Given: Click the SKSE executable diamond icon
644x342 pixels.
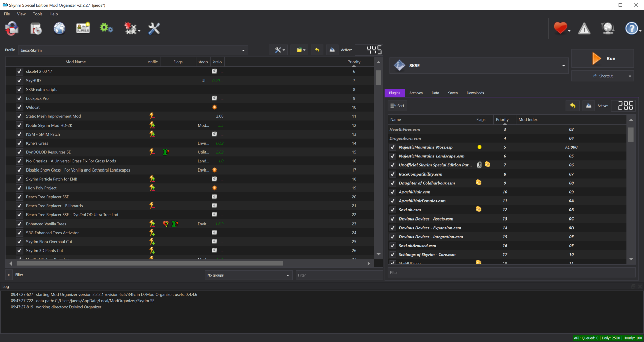Looking at the screenshot, I should [x=399, y=65].
